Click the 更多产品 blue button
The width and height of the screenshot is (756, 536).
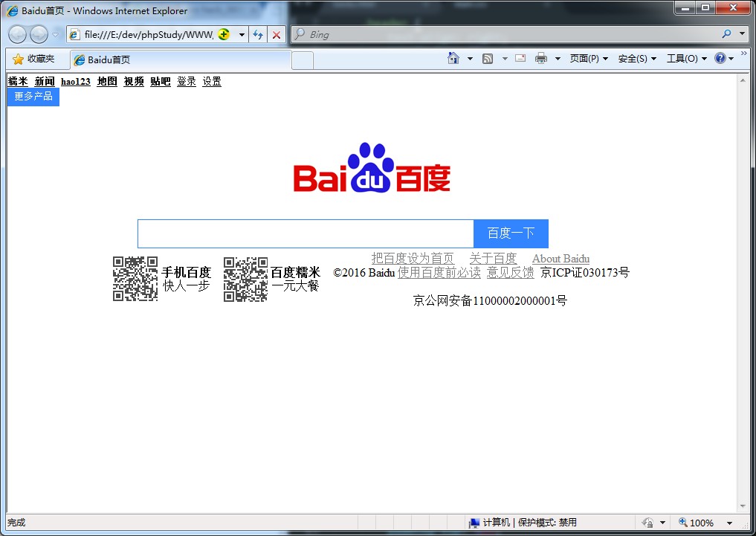click(33, 97)
